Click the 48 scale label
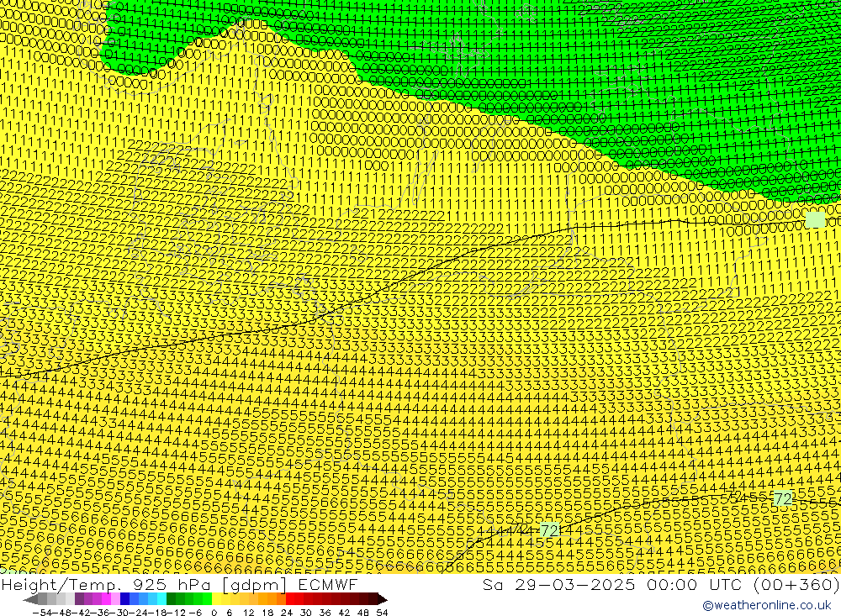841x616 pixels. click(x=363, y=613)
